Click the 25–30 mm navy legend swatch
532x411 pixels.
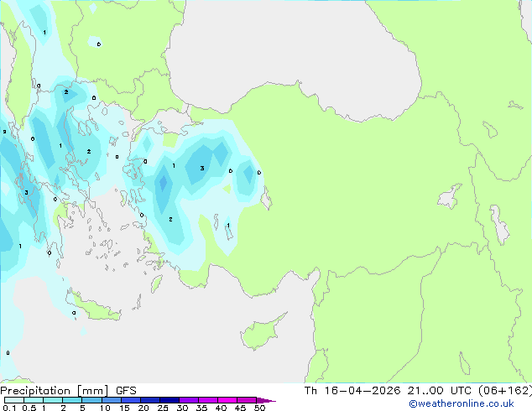[170, 400]
